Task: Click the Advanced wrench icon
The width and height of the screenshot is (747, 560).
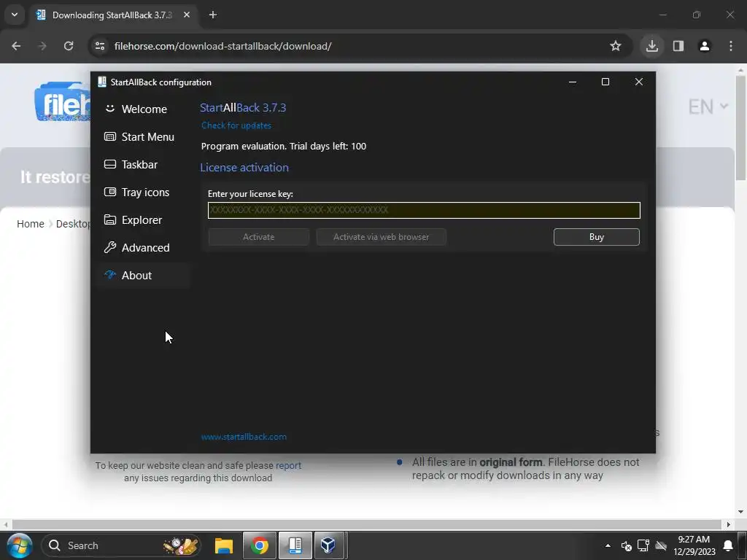Action: coord(110,247)
